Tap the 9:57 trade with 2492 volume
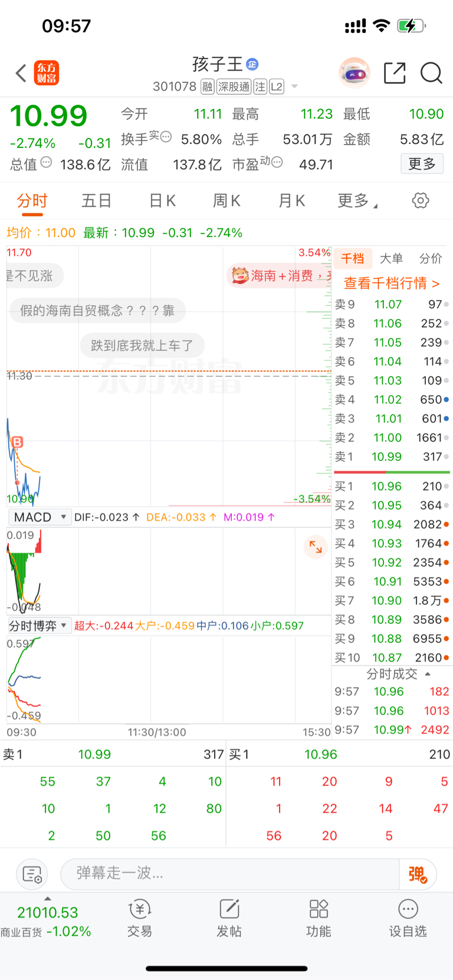 (x=392, y=730)
